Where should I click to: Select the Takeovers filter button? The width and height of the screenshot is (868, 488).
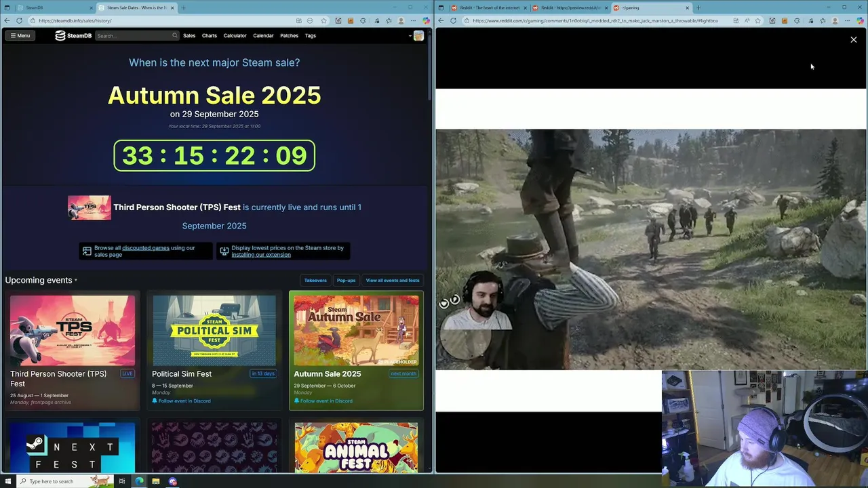coord(315,280)
